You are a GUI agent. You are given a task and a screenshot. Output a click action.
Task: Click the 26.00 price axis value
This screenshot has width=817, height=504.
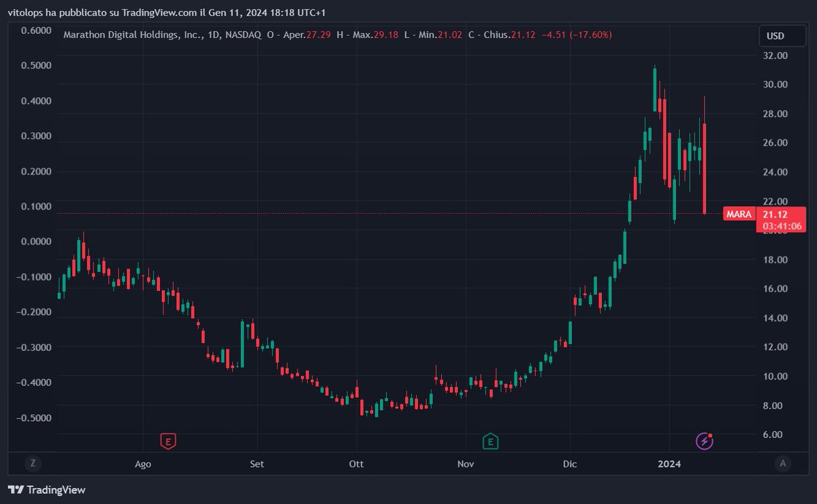(x=775, y=143)
